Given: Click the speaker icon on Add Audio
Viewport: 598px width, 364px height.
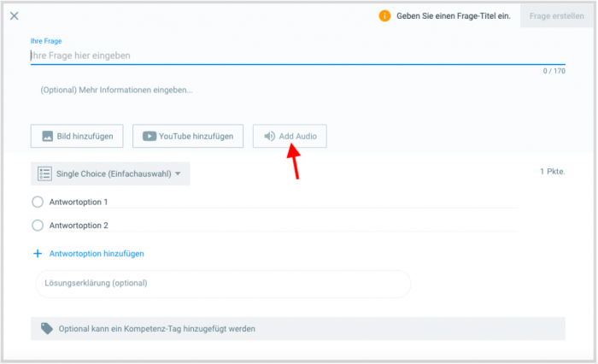Looking at the screenshot, I should pyautogui.click(x=270, y=136).
